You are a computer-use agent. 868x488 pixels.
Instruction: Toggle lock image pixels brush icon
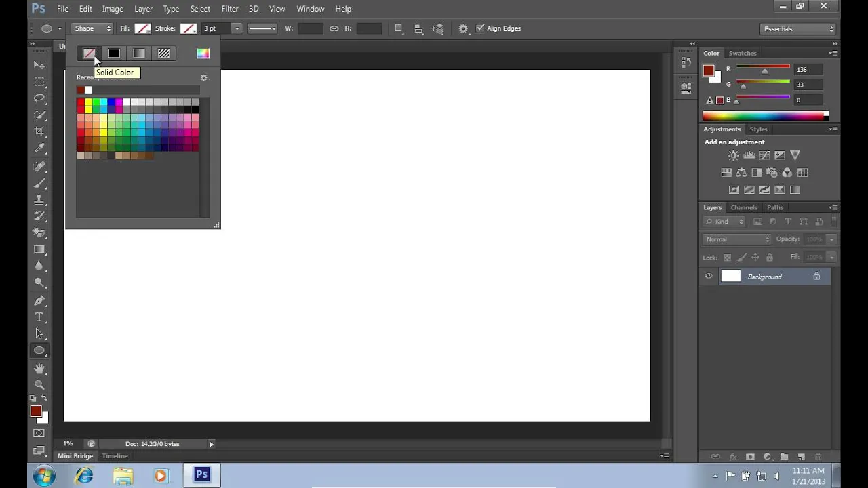click(x=741, y=258)
